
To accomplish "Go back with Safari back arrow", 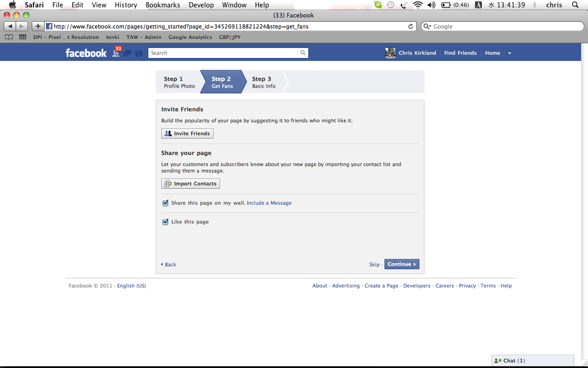I will tap(10, 26).
